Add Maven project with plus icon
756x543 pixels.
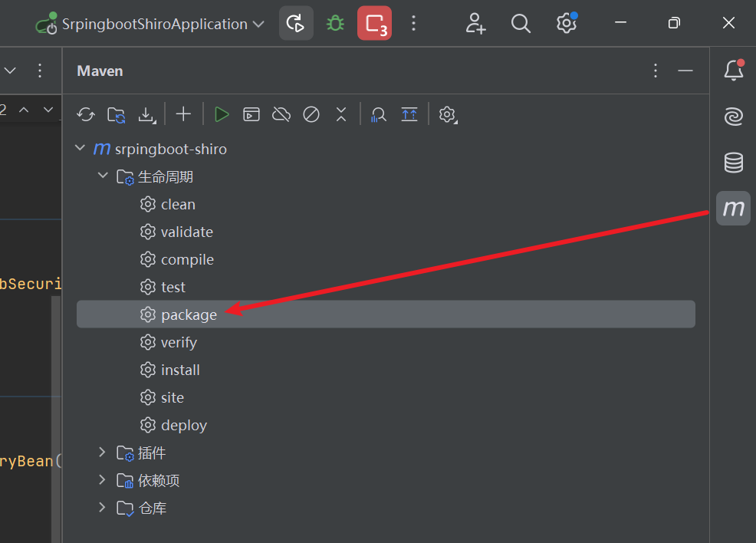click(x=183, y=114)
